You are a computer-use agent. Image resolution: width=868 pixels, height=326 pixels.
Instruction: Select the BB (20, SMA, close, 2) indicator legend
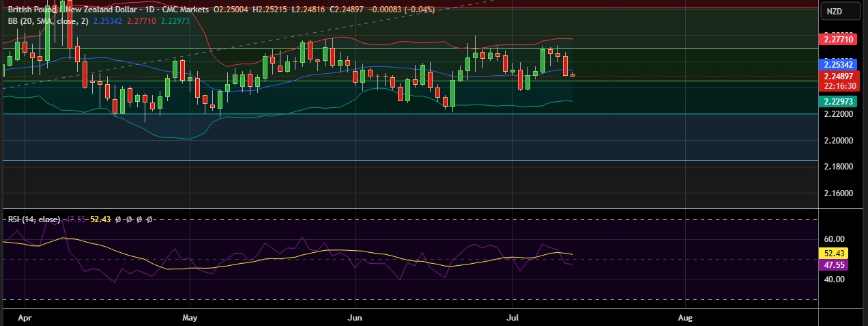click(48, 21)
